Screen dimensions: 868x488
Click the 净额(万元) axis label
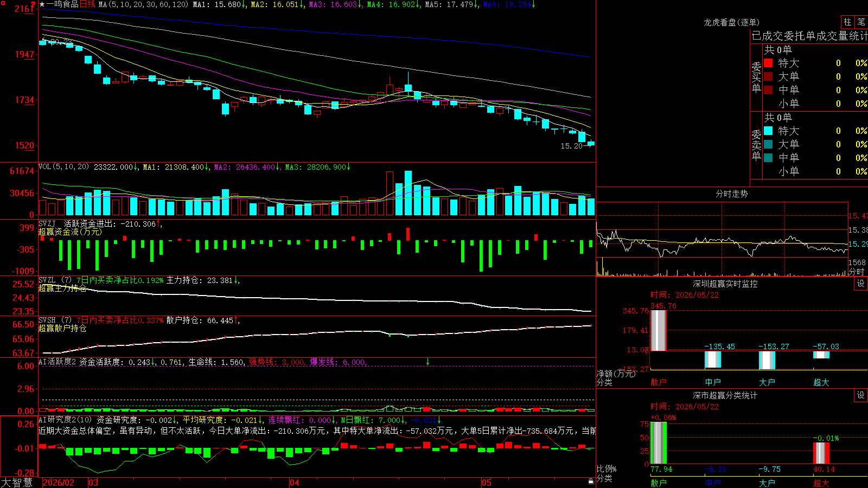coord(616,374)
